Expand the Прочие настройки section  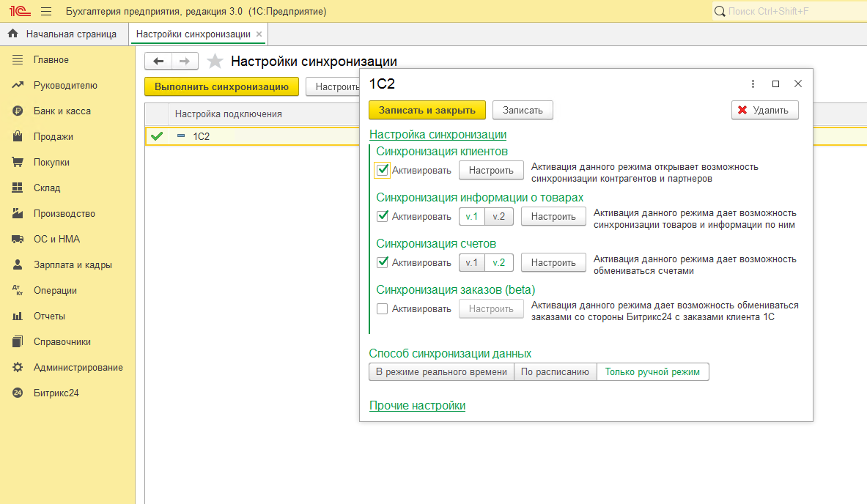(x=417, y=406)
